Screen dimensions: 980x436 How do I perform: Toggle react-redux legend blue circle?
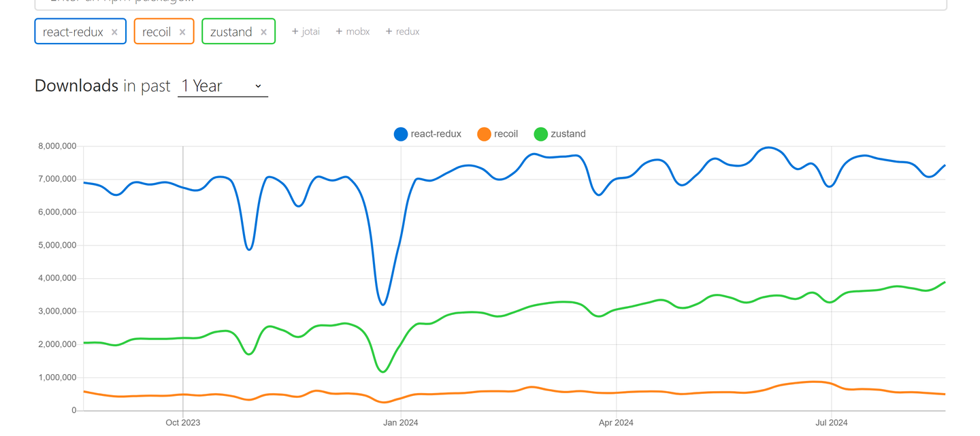pos(401,134)
